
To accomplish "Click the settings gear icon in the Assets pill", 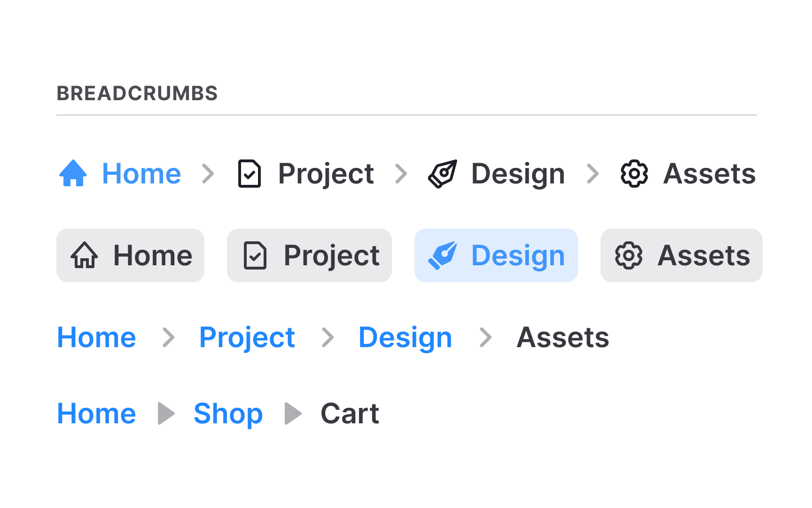I will (627, 255).
